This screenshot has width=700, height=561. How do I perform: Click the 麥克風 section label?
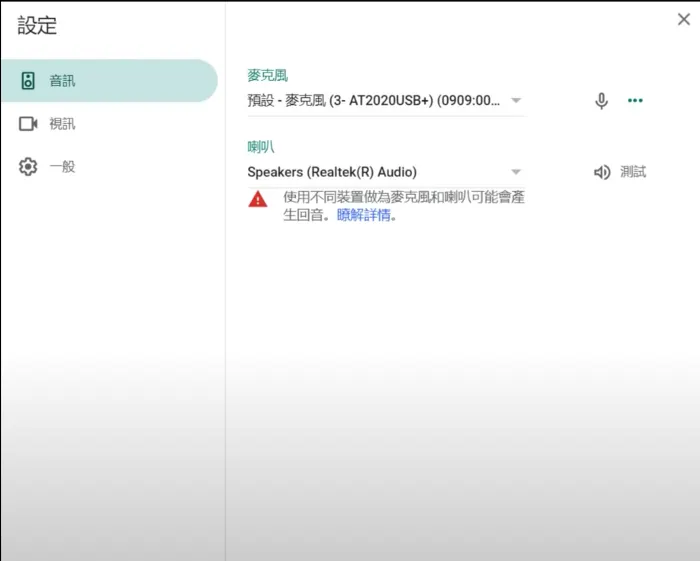click(267, 75)
